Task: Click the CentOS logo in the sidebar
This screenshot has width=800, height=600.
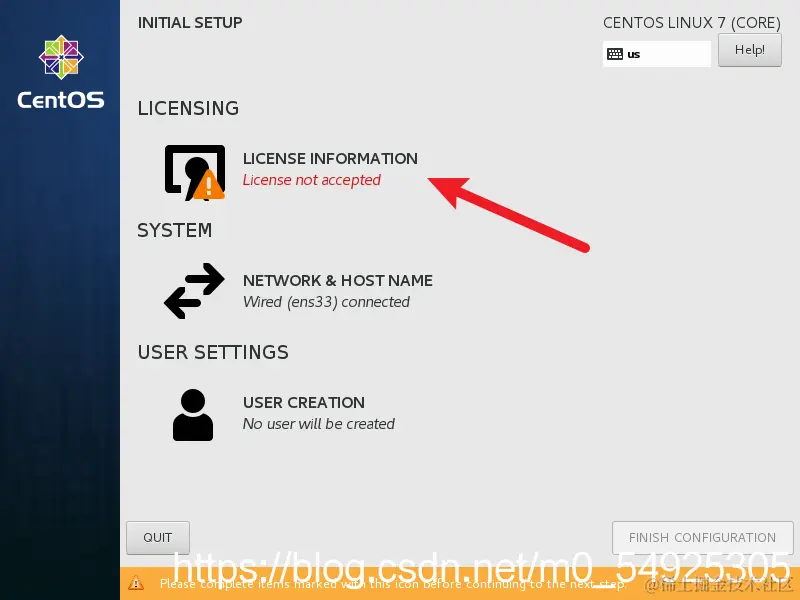Action: [61, 72]
